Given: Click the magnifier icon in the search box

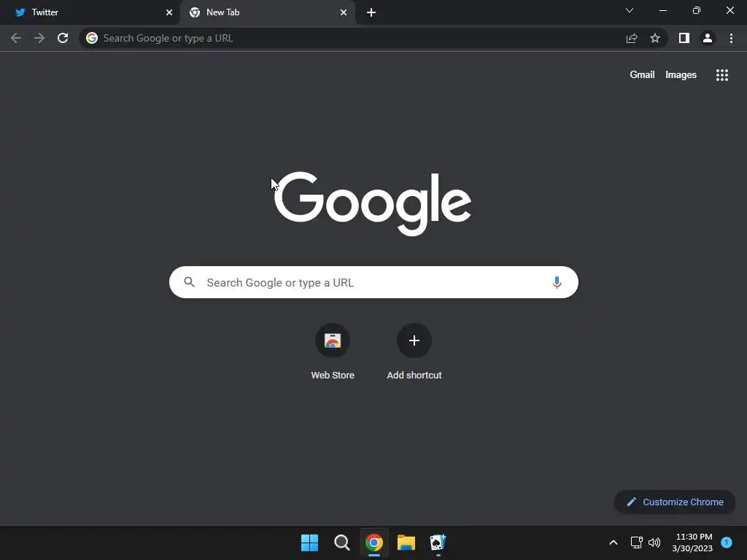Looking at the screenshot, I should 190,282.
